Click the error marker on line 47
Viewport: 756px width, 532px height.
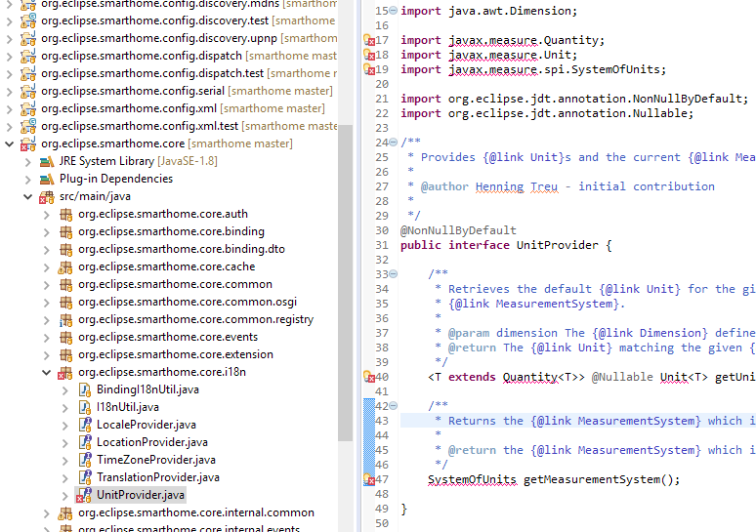click(369, 479)
